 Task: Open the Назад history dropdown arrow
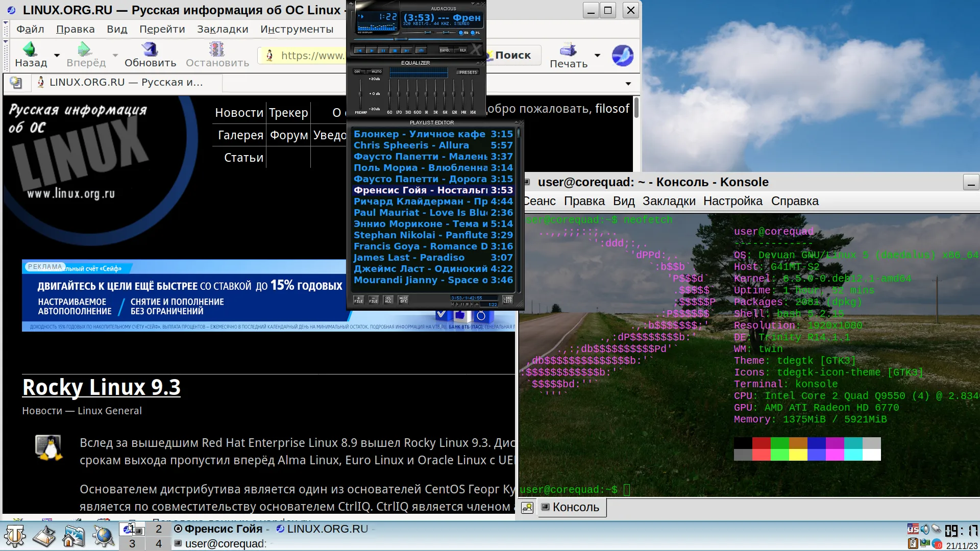(57, 55)
